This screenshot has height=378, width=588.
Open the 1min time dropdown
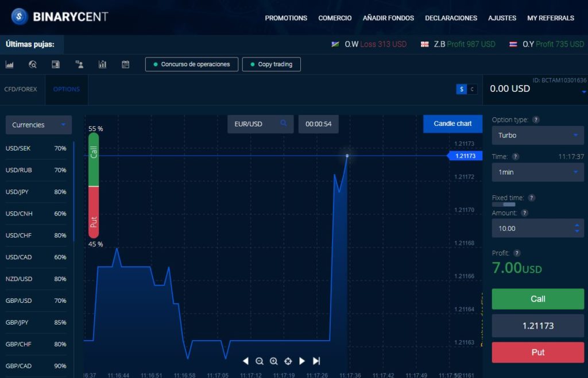point(537,172)
